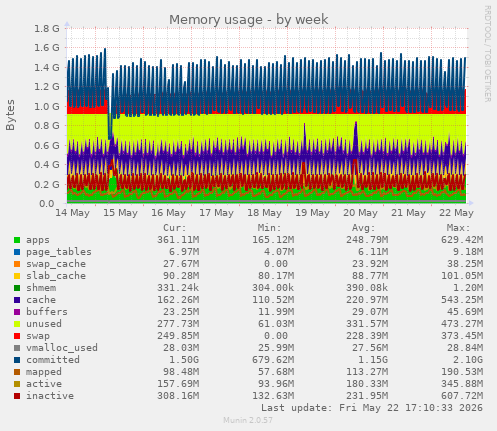This screenshot has height=431, width=497.
Task: Click the dark red inactive legend swatch
Action: coord(17,396)
